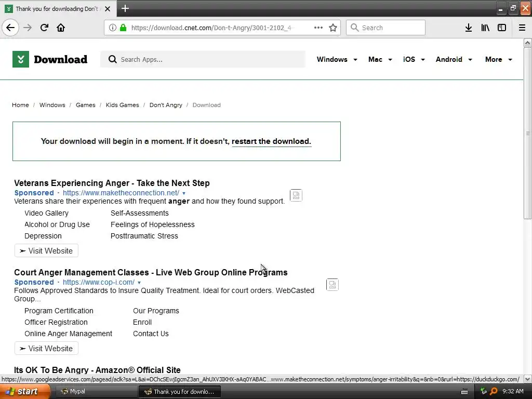This screenshot has height=399, width=532.
Task: Click Visit Website under Court Anger ad
Action: tap(46, 349)
